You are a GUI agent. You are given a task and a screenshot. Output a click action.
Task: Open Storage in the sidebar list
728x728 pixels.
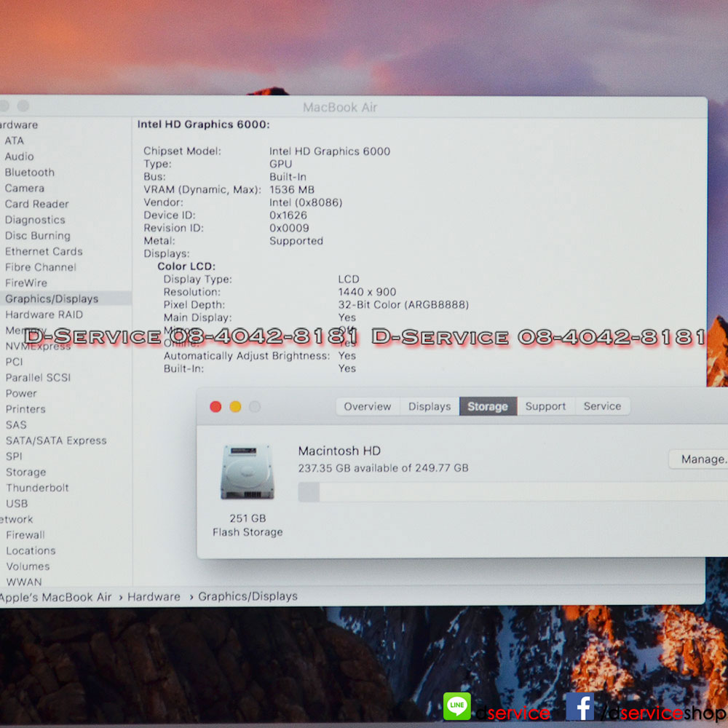pos(26,472)
